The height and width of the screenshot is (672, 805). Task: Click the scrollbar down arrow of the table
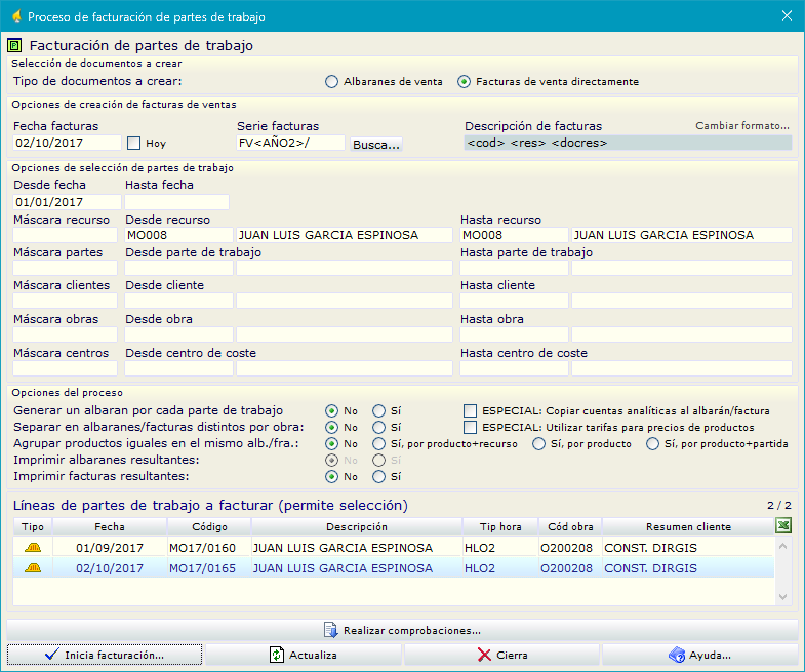click(782, 597)
